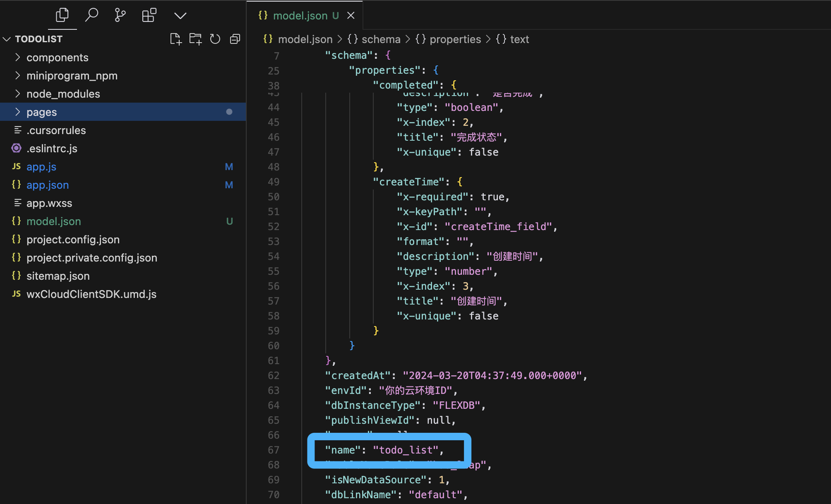Select the model.json editor tab

pos(300,16)
